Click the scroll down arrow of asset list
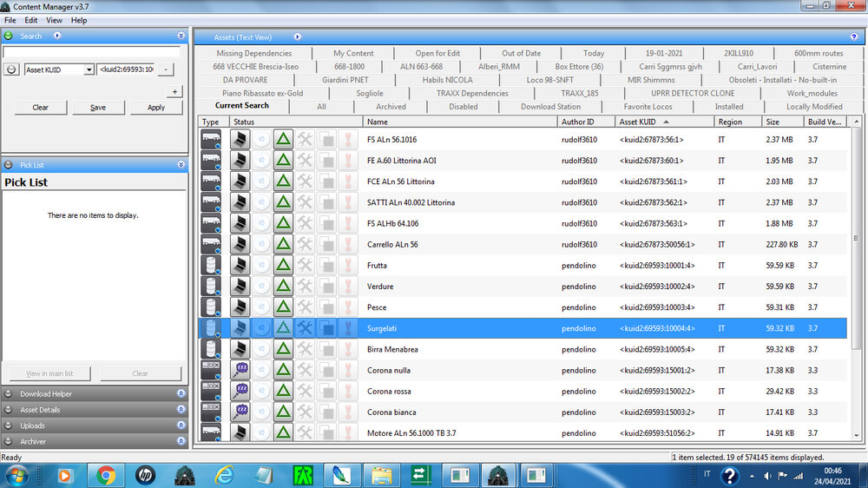 (x=857, y=436)
